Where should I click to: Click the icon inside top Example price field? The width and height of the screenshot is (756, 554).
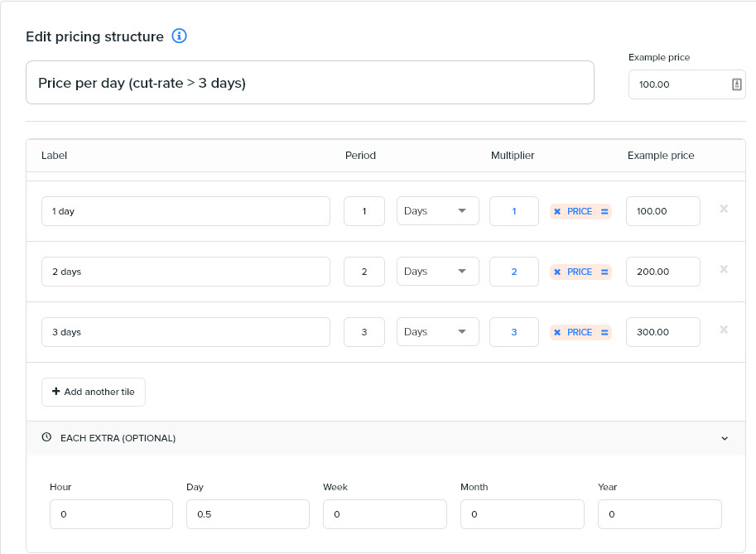(x=737, y=84)
